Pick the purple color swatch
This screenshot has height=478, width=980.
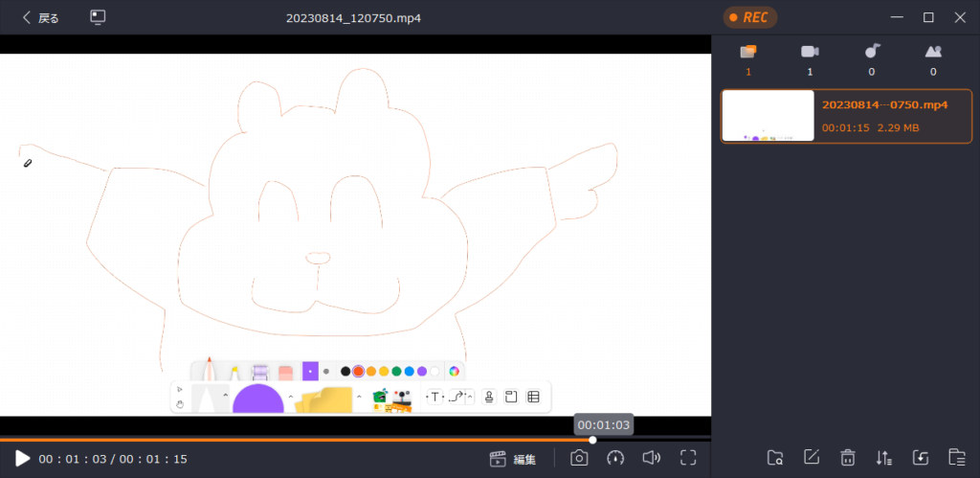(x=422, y=371)
